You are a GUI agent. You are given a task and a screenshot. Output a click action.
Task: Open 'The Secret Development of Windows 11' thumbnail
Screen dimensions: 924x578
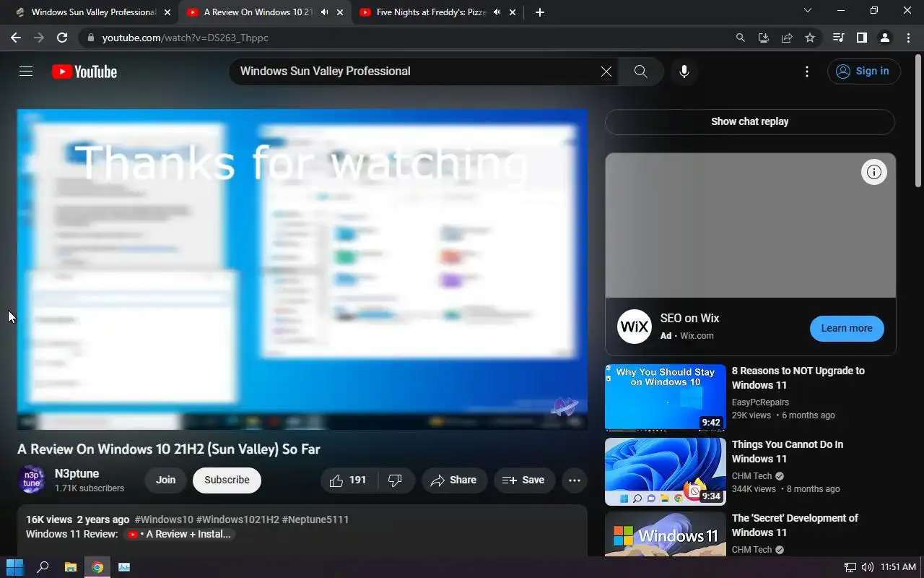point(666,534)
